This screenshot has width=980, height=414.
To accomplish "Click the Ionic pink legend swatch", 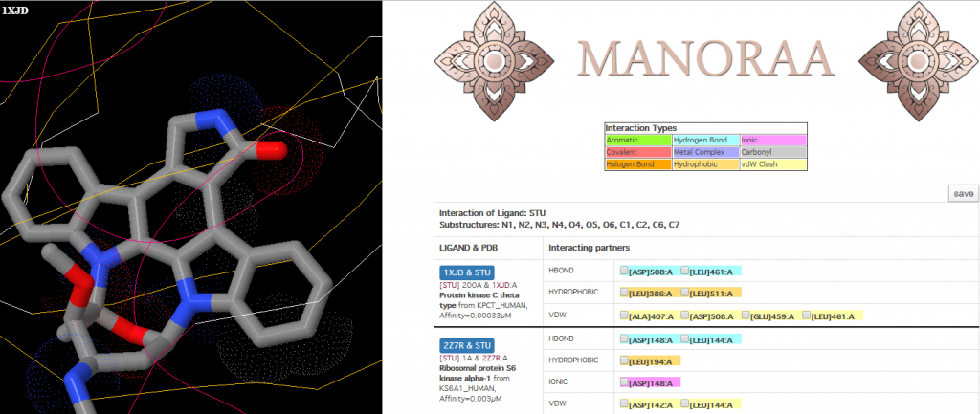I will point(773,140).
